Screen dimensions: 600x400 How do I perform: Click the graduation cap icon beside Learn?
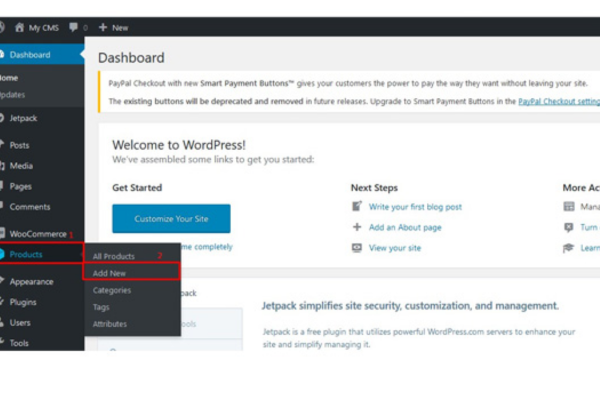569,248
